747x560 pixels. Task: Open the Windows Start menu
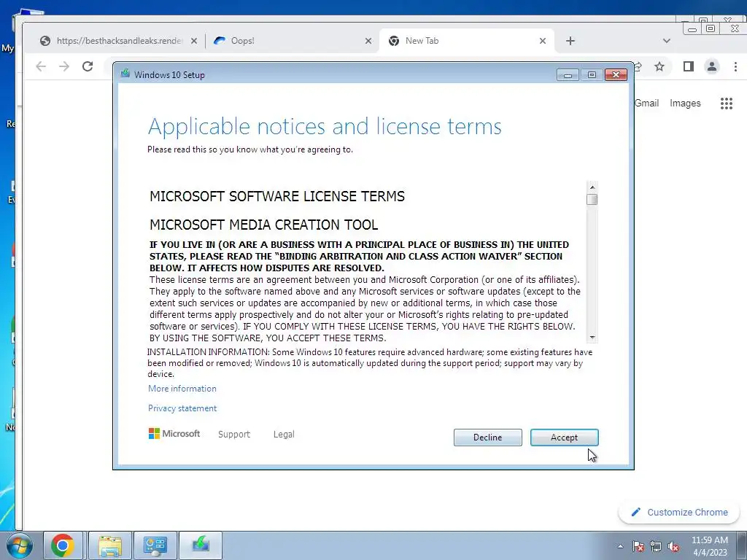20,546
